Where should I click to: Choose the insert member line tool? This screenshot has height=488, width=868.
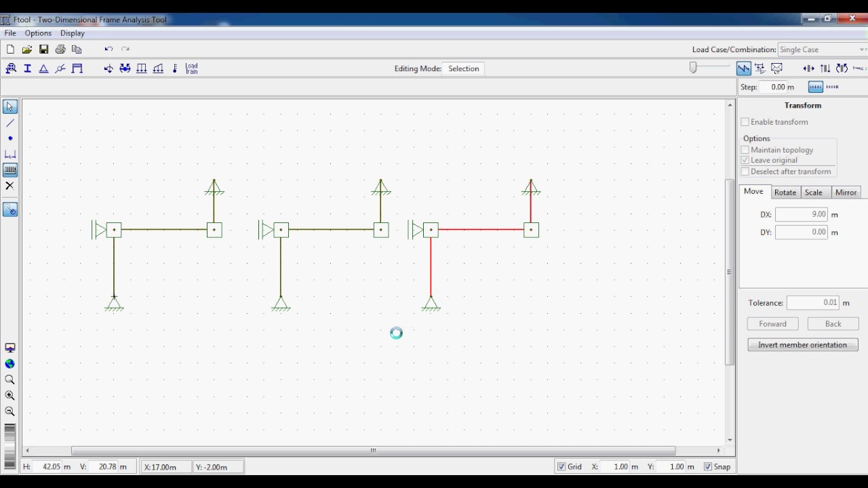pos(10,123)
